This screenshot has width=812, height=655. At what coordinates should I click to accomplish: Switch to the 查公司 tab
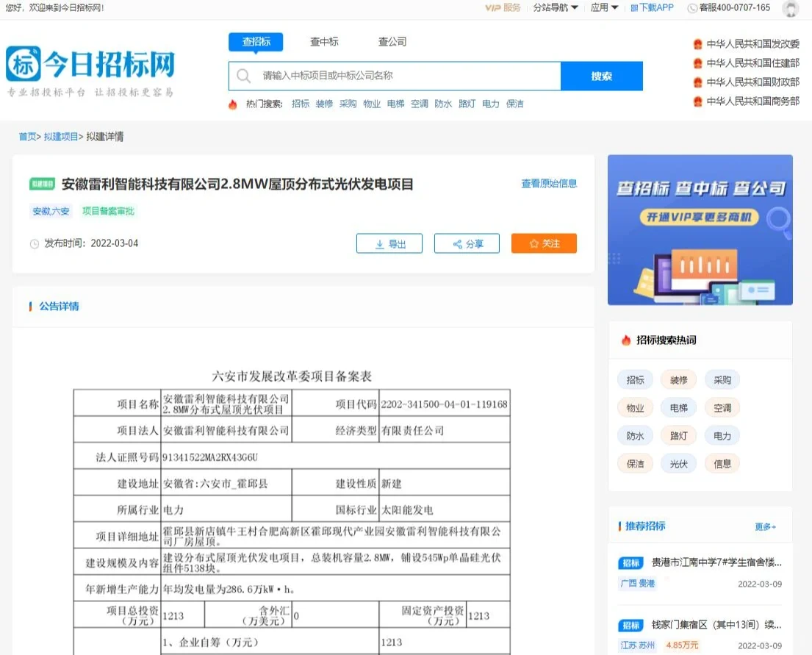(392, 42)
